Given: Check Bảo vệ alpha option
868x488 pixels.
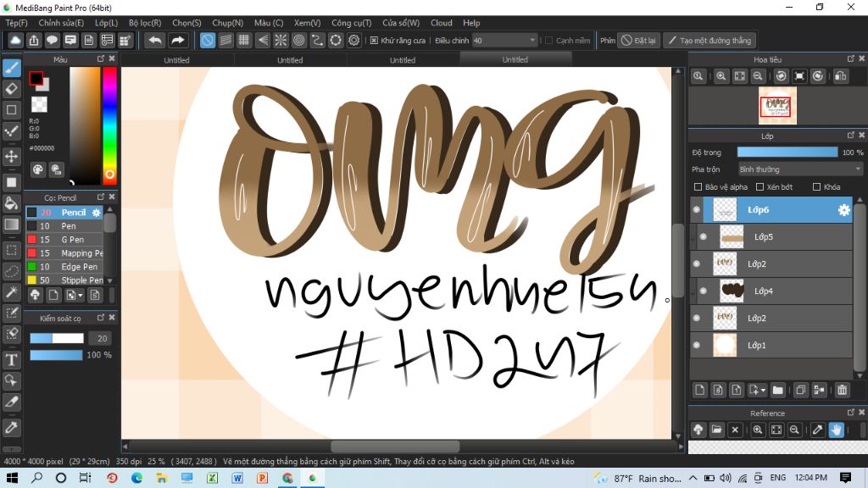Looking at the screenshot, I should click(x=698, y=187).
